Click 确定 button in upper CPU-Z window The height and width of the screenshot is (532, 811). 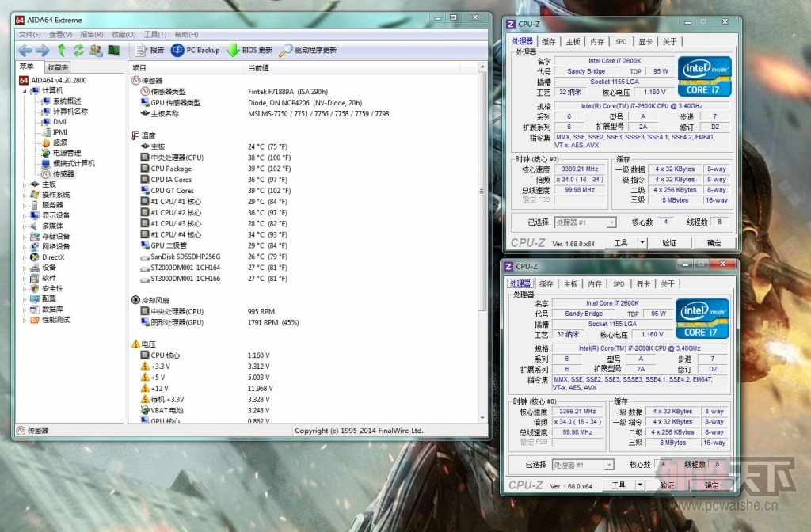coord(714,242)
